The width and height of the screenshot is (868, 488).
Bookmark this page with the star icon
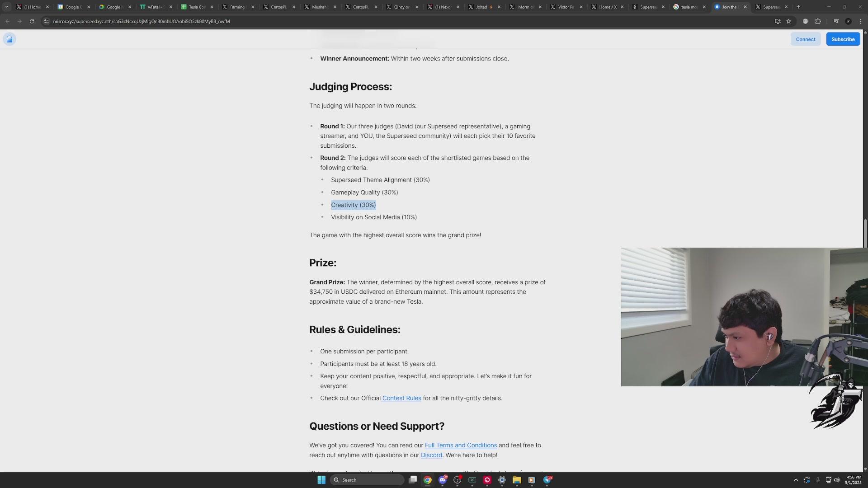788,21
